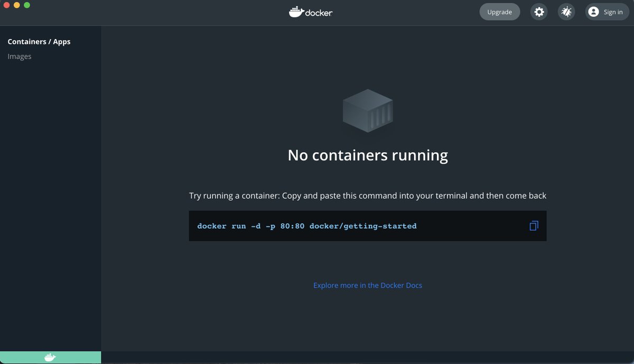
Task: Switch to Images in sidebar
Action: click(20, 57)
